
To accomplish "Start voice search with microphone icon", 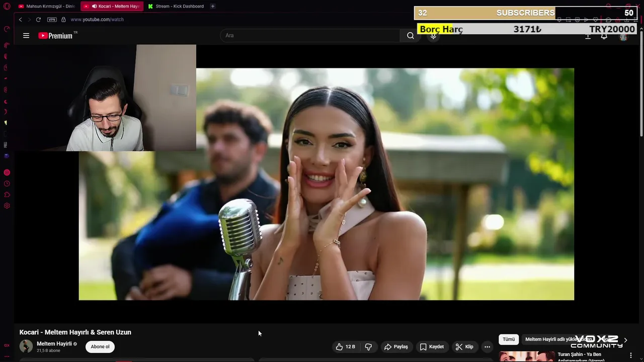I will coord(433,36).
